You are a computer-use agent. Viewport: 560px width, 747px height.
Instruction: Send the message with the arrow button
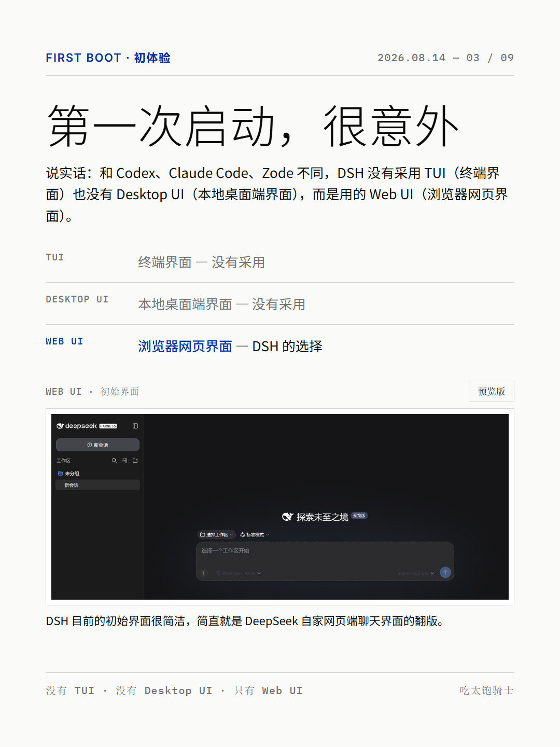coord(445,572)
